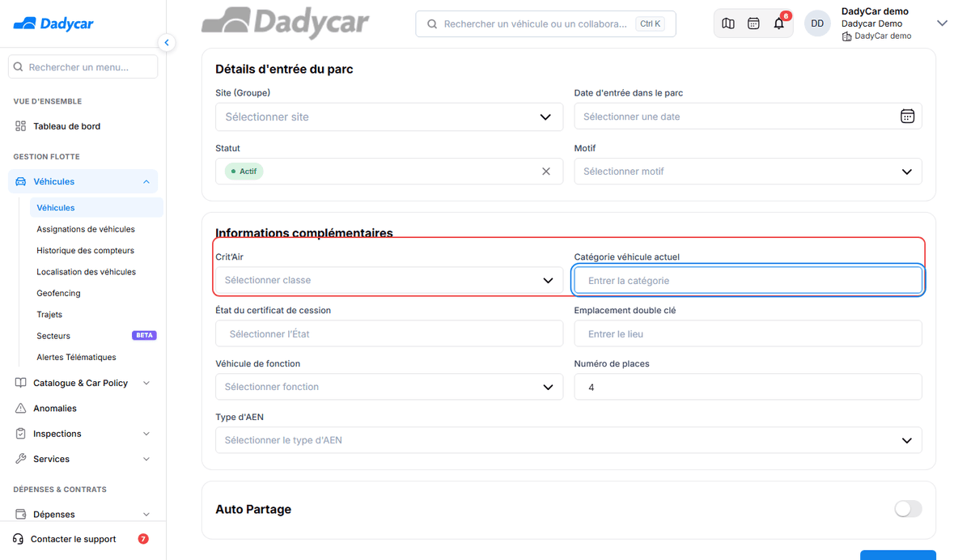The height and width of the screenshot is (560, 971).
Task: Go to Geofencing submenu
Action: [x=58, y=293]
